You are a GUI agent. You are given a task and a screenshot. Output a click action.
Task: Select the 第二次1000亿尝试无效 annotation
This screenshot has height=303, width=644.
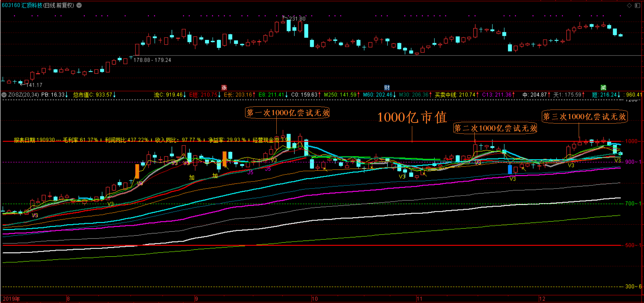click(495, 128)
